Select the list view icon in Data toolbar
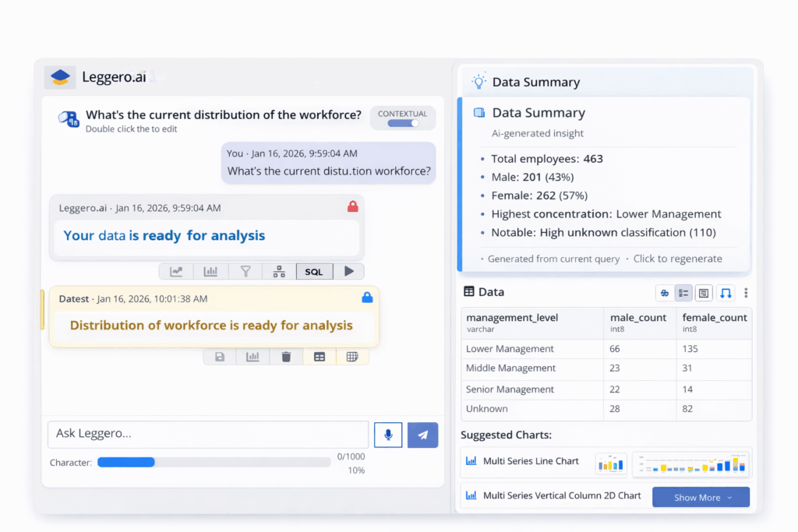This screenshot has height=532, width=798. pos(683,293)
